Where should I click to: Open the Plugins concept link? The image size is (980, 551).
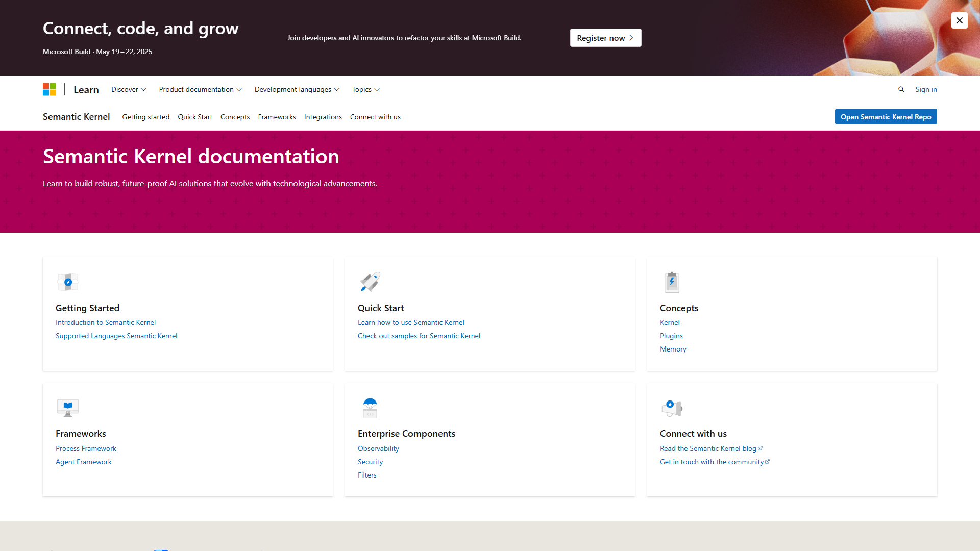[671, 336]
